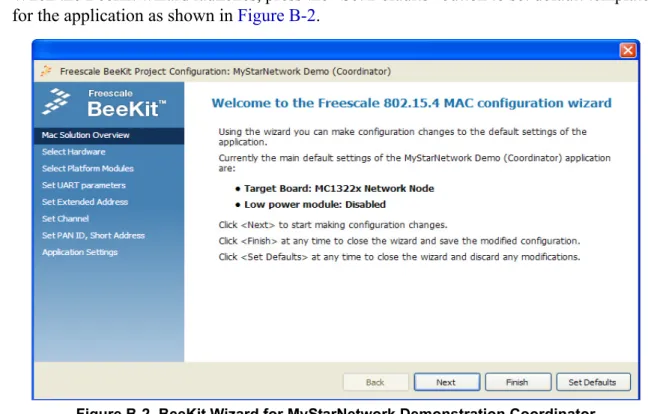Click the 'Click <Next> to start' instruction line

[333, 225]
